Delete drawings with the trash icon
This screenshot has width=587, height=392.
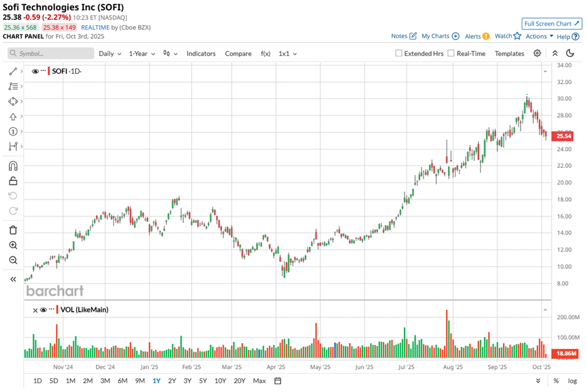[x=13, y=230]
